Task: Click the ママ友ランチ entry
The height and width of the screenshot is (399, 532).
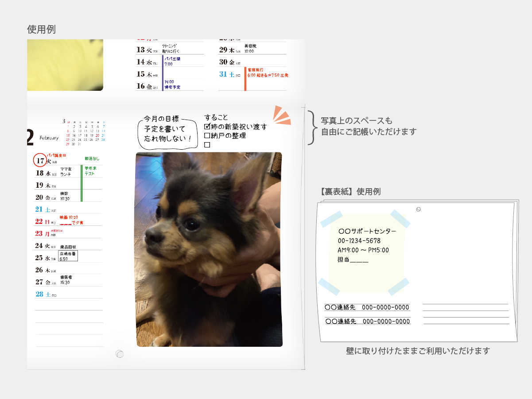Action: pos(66,171)
